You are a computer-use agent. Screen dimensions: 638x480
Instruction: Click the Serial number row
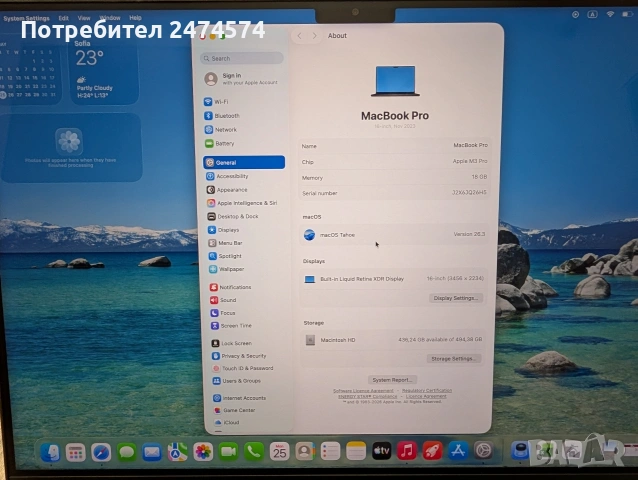tap(394, 193)
